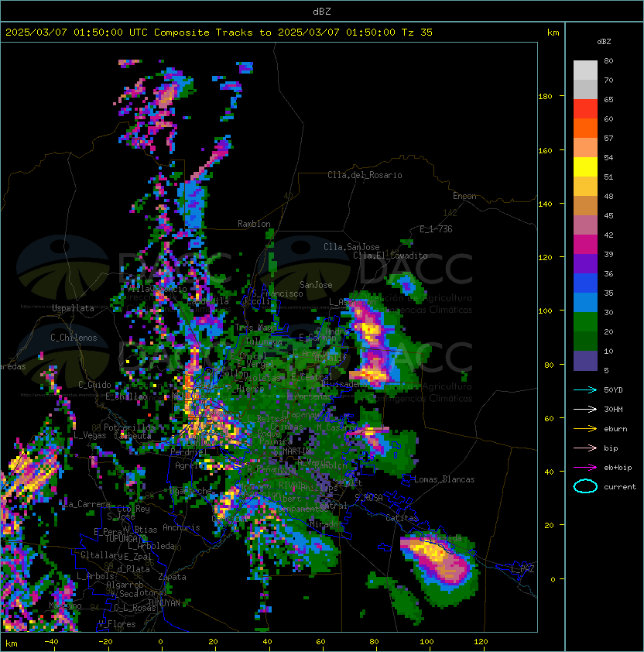The height and width of the screenshot is (652, 644).
Task: Click the 'V_Flores' place label
Action: [117, 624]
